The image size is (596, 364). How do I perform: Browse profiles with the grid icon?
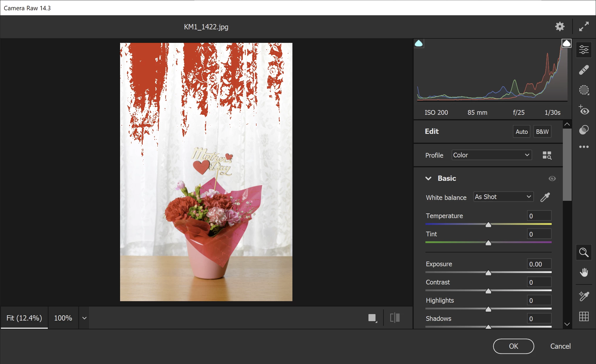click(547, 155)
